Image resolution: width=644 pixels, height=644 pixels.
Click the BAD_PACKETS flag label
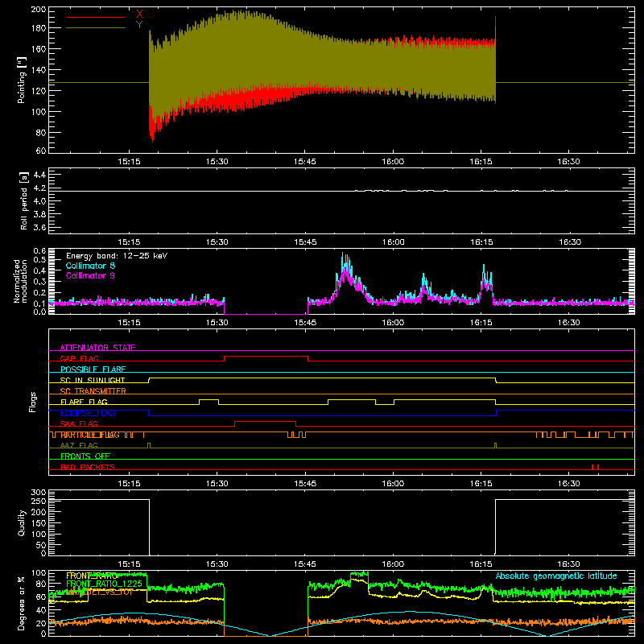coord(88,467)
